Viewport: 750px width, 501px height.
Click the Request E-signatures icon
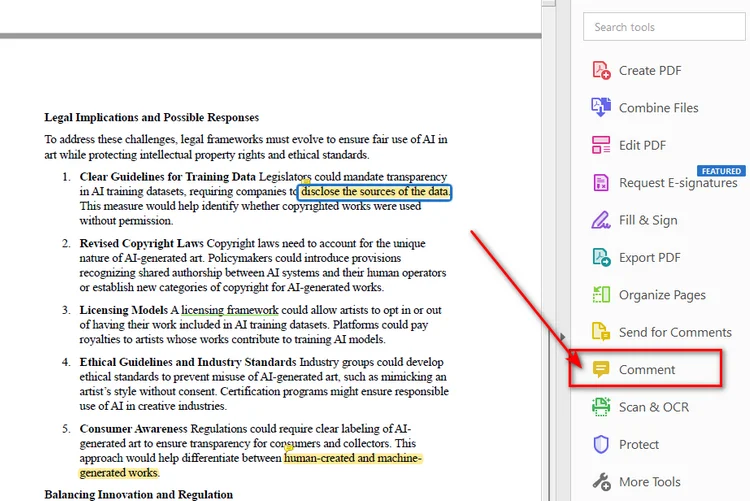601,182
